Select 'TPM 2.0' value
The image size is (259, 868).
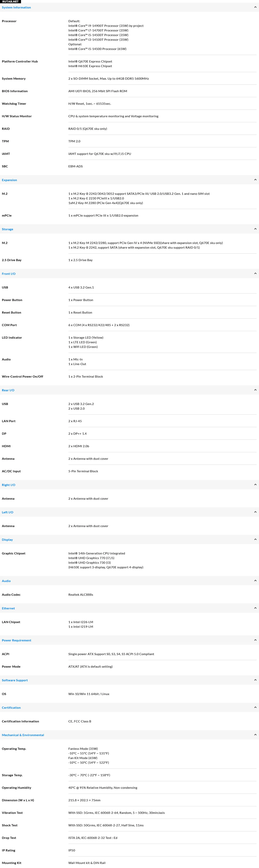(74, 141)
